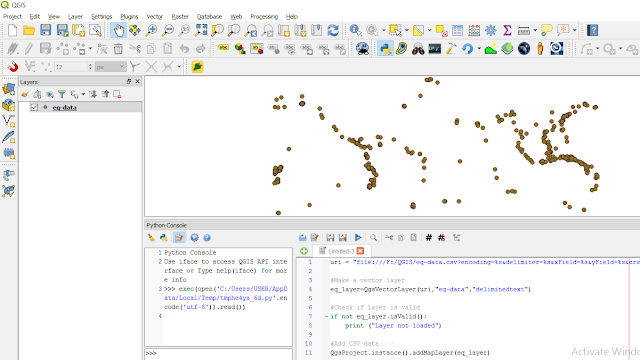Comment code with black hash icon
Viewport: 640px width, 360px height.
429,238
